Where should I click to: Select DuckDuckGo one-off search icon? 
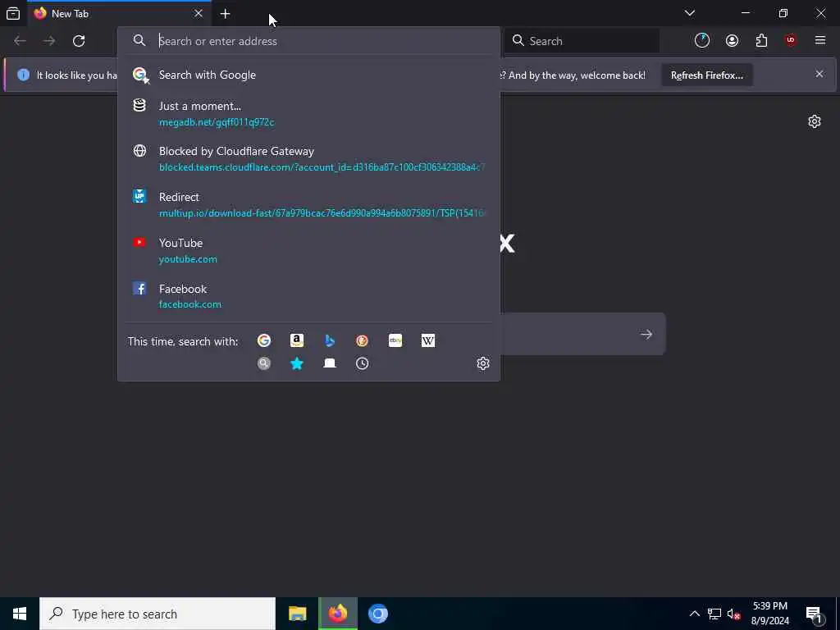click(362, 340)
